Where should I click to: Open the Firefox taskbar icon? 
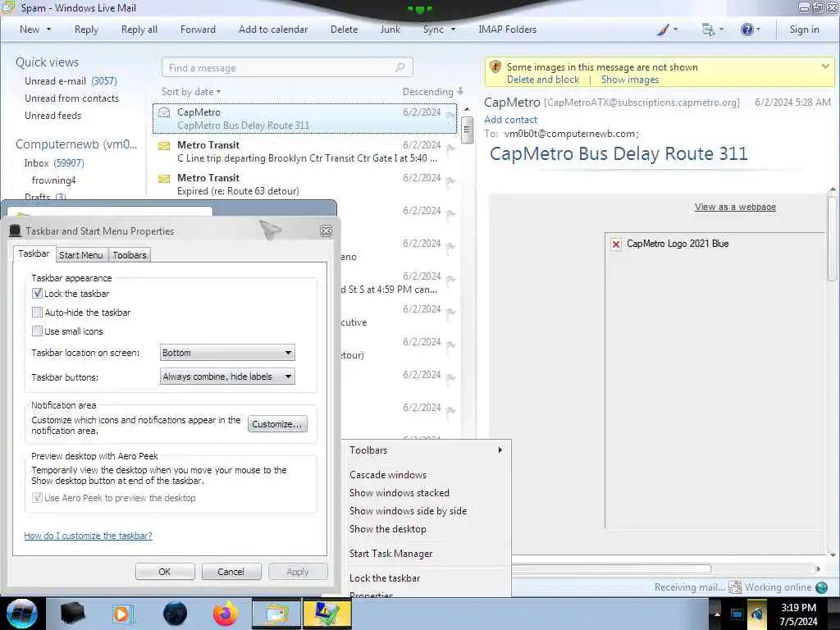coord(226,614)
